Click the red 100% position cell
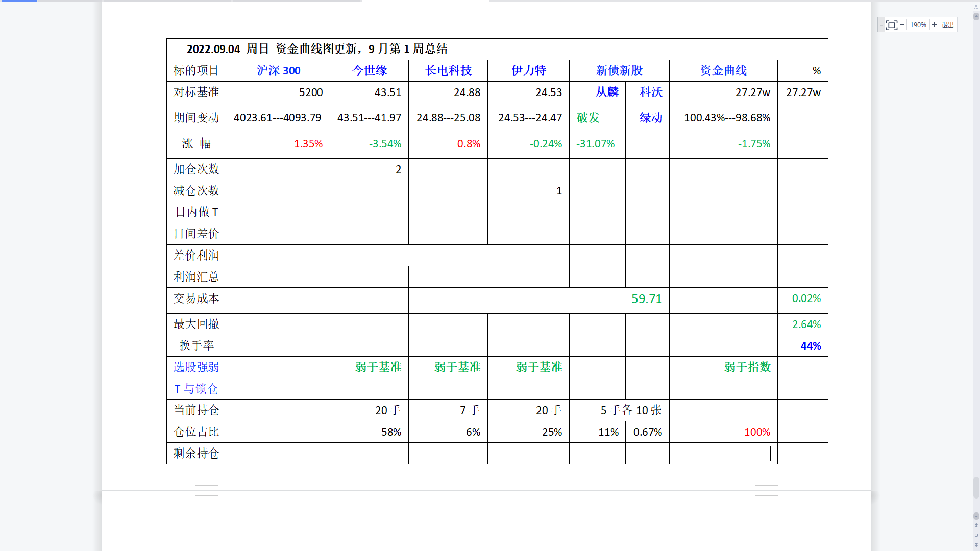Image resolution: width=980 pixels, height=551 pixels. pyautogui.click(x=756, y=432)
